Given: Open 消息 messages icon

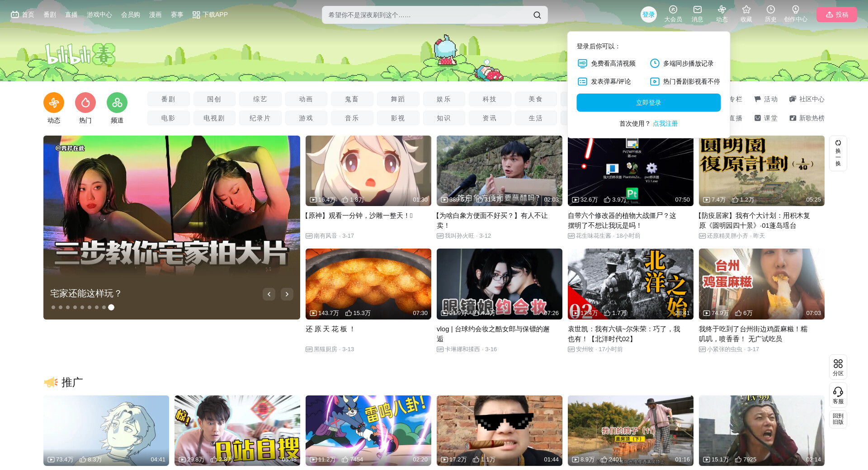Looking at the screenshot, I should click(x=698, y=9).
